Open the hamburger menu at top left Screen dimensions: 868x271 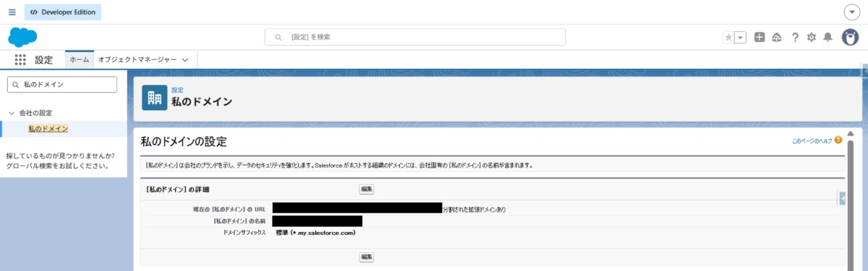[x=12, y=12]
